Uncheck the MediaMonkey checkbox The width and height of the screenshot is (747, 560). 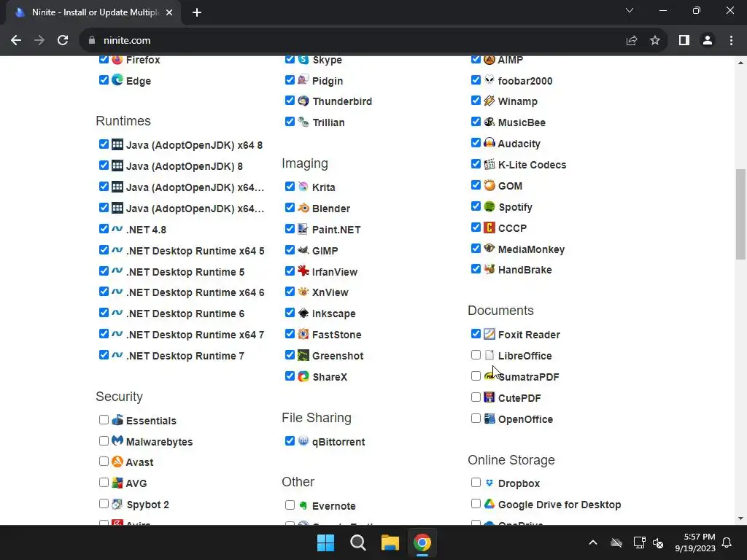click(476, 248)
